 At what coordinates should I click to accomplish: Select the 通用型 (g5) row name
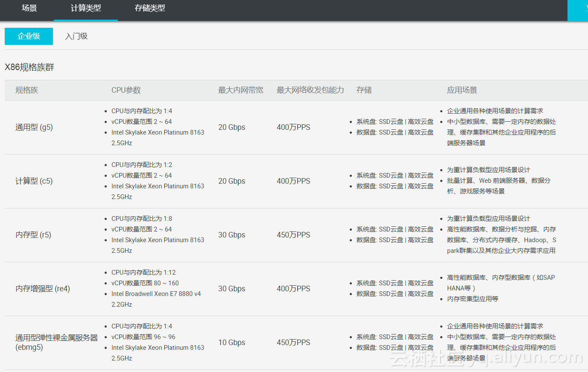(34, 127)
